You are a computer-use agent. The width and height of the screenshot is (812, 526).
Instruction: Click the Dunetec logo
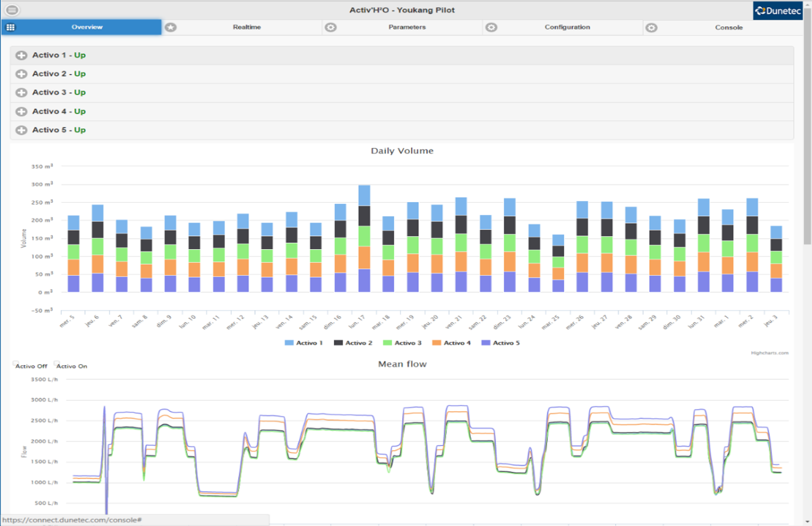[778, 10]
